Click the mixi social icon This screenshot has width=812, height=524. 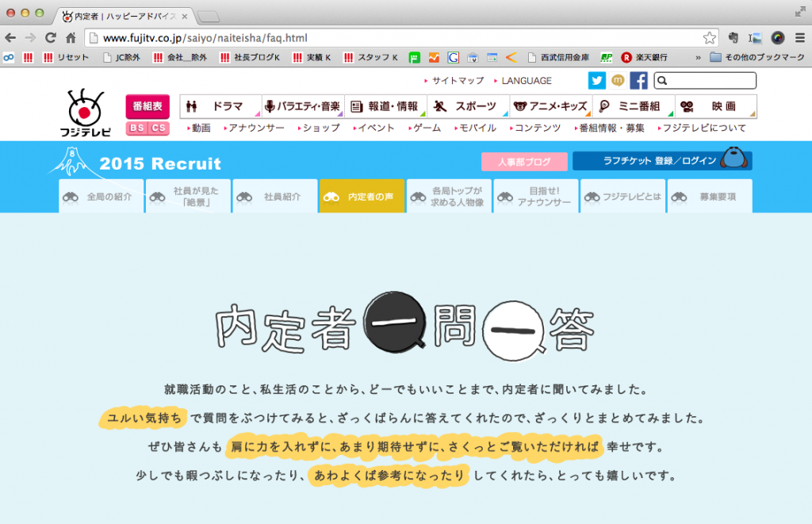click(618, 81)
